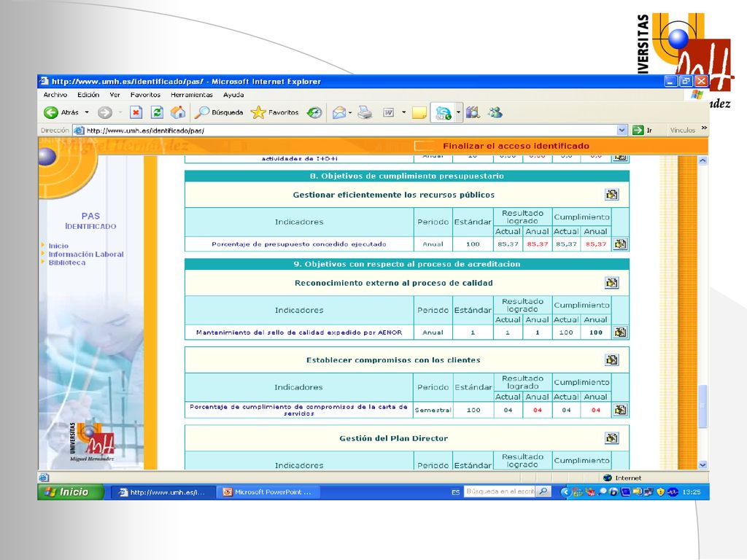Click the Internet zone status bar entry

tap(623, 478)
